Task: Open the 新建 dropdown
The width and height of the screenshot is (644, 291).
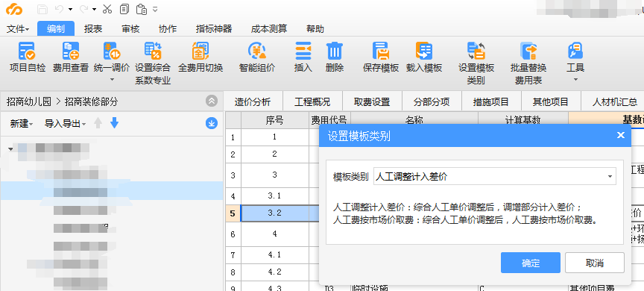Action: point(22,123)
